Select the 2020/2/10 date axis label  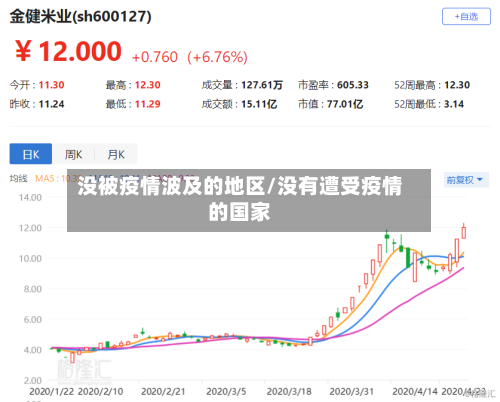(x=100, y=391)
